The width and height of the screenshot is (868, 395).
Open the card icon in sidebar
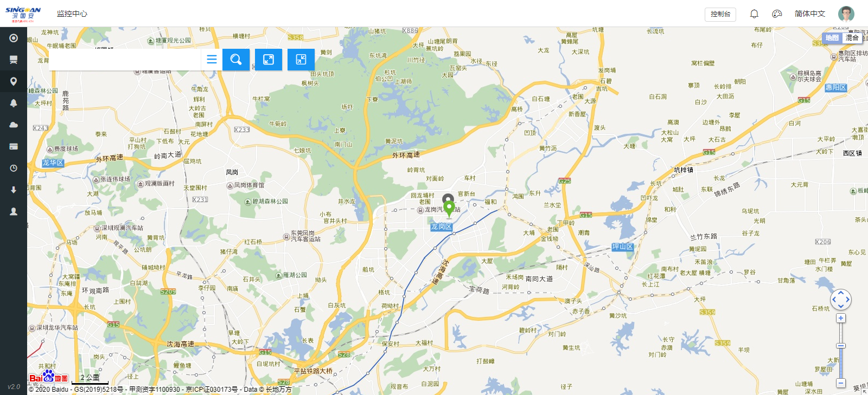pos(14,146)
